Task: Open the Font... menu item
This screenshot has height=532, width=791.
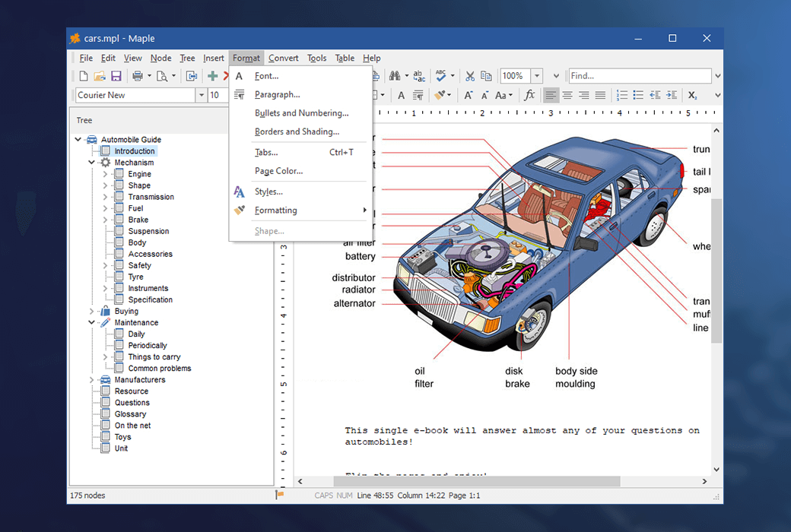Action: pyautogui.click(x=300, y=76)
